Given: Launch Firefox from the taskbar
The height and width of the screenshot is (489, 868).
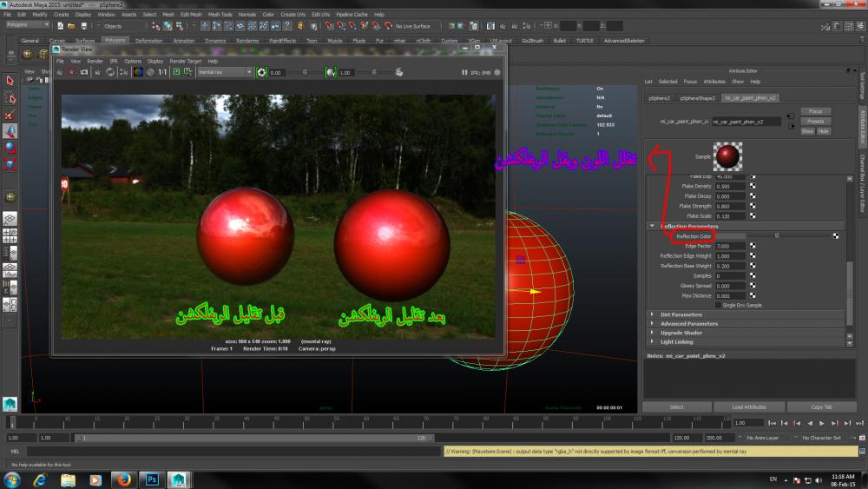Looking at the screenshot, I should [122, 479].
